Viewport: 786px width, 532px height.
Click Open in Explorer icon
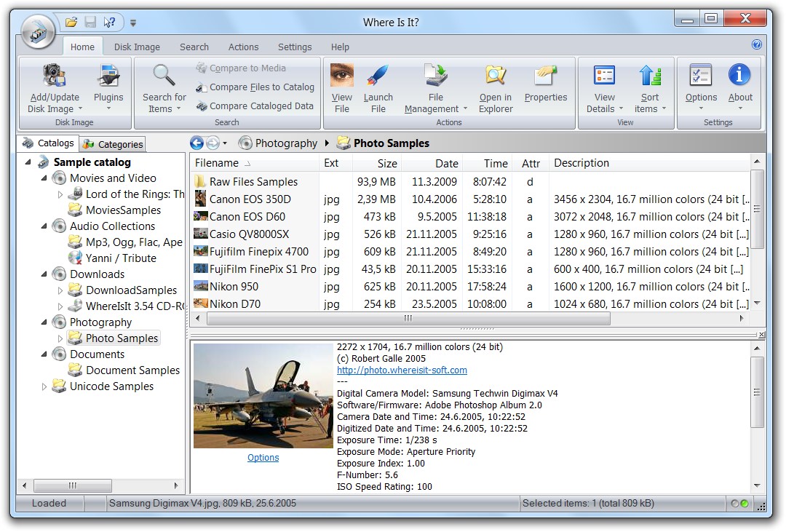pos(496,76)
